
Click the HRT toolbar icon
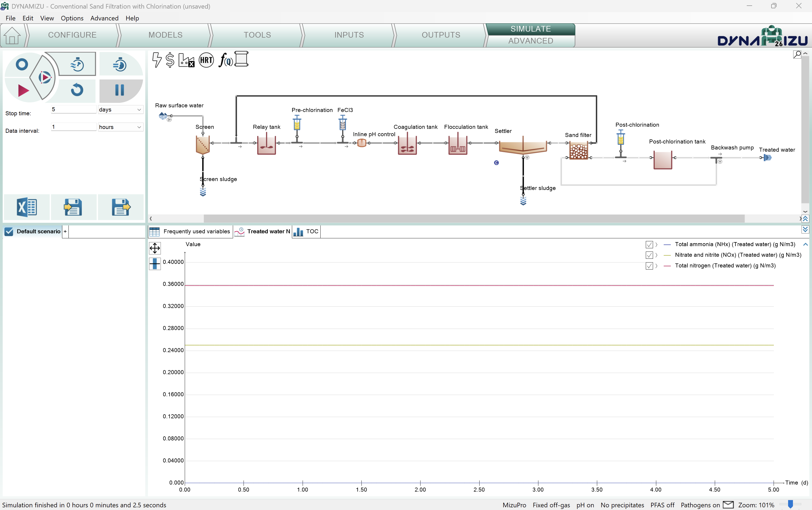pyautogui.click(x=206, y=60)
